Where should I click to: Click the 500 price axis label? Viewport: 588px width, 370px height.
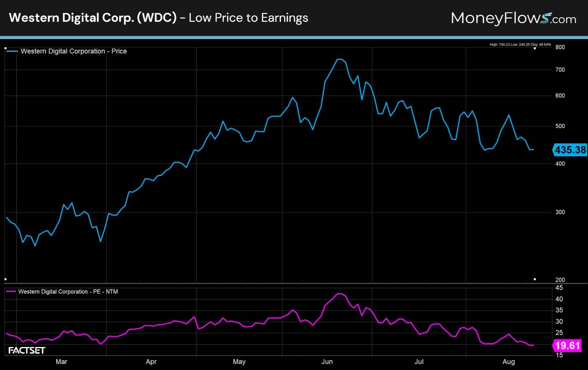pos(560,126)
